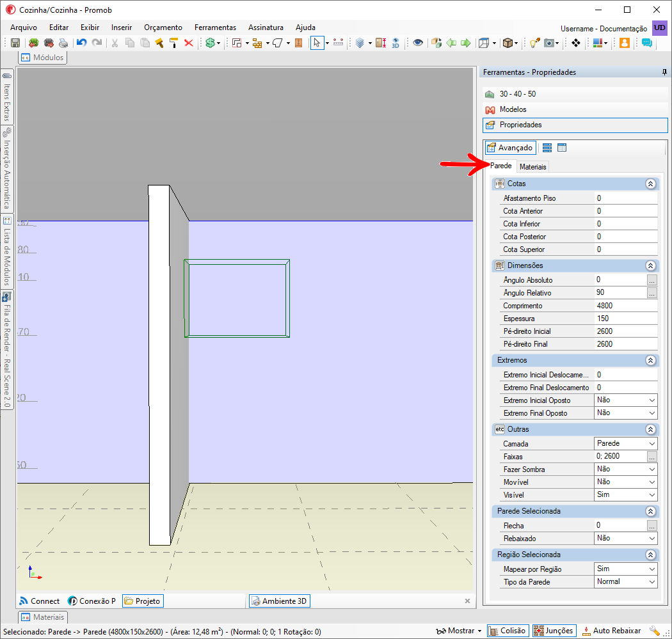This screenshot has height=639, width=672.
Task: Click the Connect button
Action: (40, 601)
